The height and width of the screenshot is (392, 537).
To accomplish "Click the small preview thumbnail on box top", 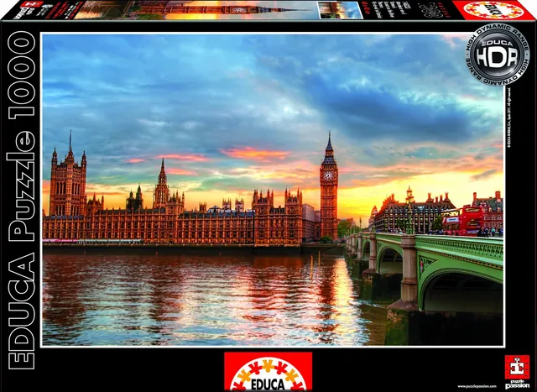I will pyautogui.click(x=340, y=10).
